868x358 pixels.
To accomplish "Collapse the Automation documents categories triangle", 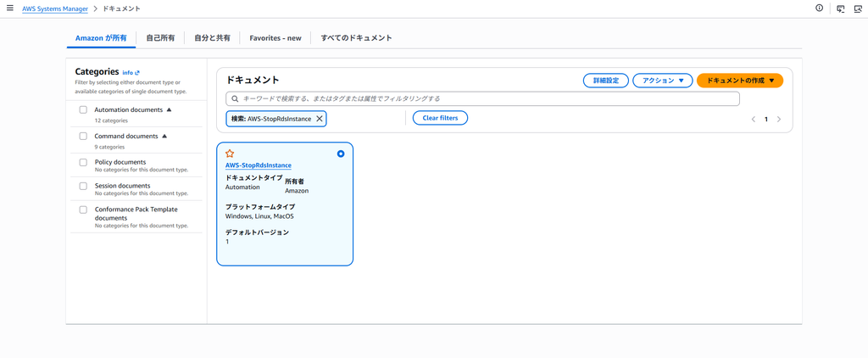I will 169,109.
